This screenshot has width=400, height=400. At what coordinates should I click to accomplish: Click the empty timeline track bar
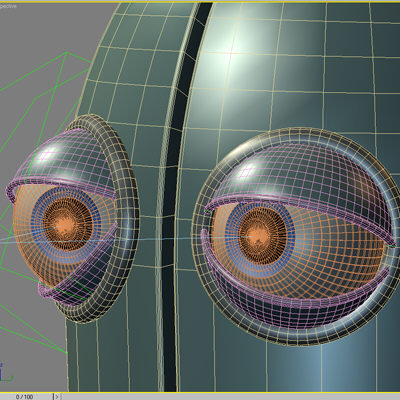(x=231, y=397)
